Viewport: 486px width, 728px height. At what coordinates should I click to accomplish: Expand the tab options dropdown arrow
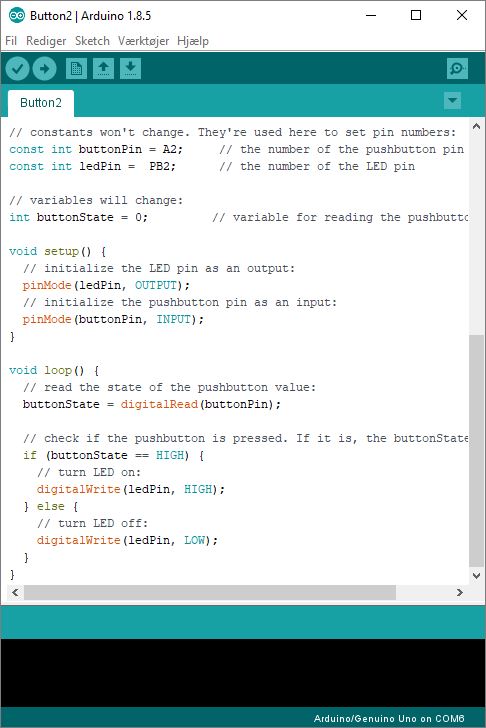[453, 100]
